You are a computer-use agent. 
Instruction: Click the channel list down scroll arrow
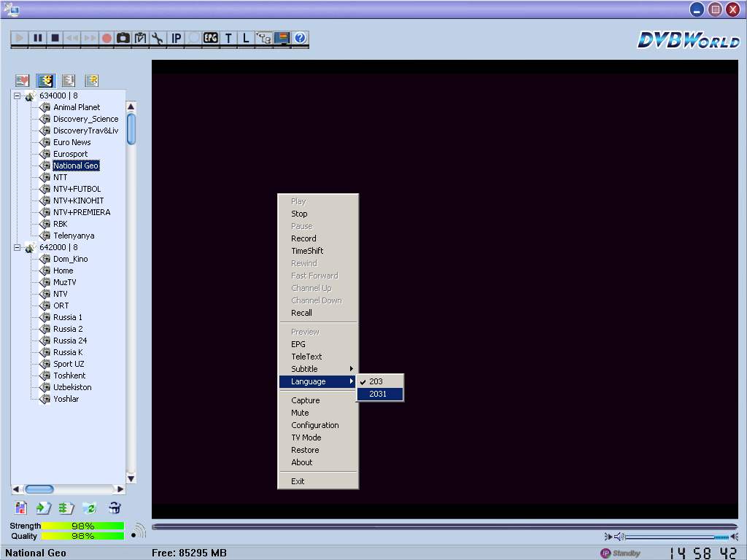tap(131, 478)
